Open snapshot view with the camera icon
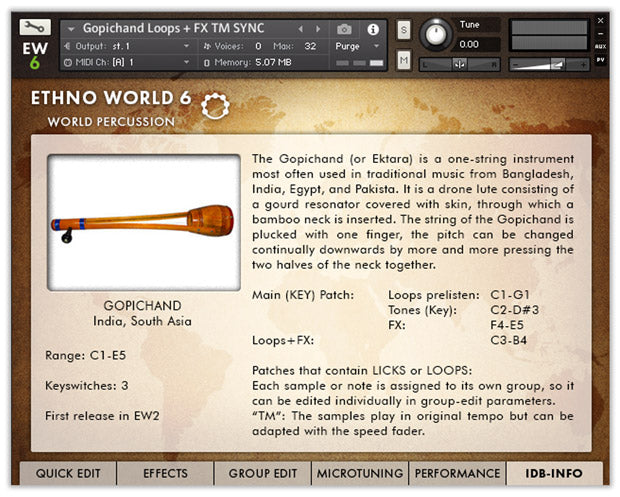 pos(344,29)
